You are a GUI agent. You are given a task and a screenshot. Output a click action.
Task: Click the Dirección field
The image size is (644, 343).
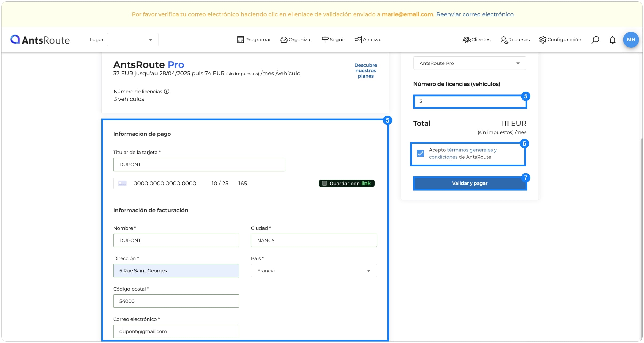[176, 270]
